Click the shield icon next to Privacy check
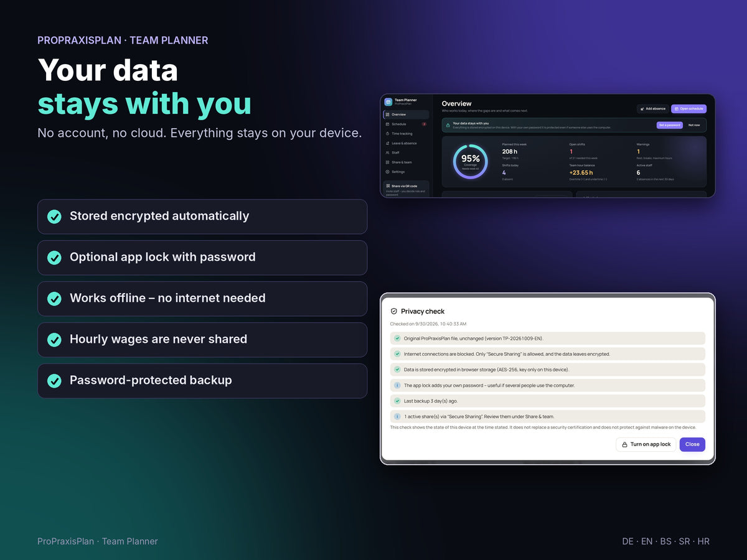This screenshot has height=560, width=747. pyautogui.click(x=394, y=311)
